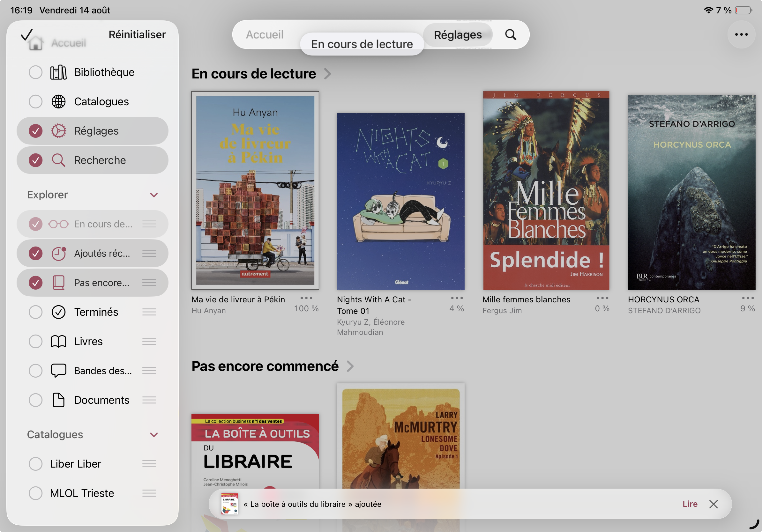Open options for Nights With A Cat
The image size is (762, 532).
[457, 298]
